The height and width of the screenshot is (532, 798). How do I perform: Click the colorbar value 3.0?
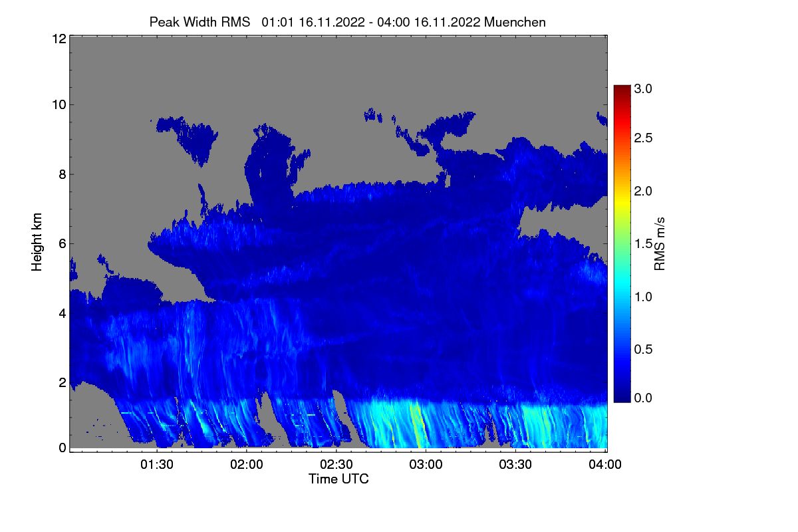644,88
